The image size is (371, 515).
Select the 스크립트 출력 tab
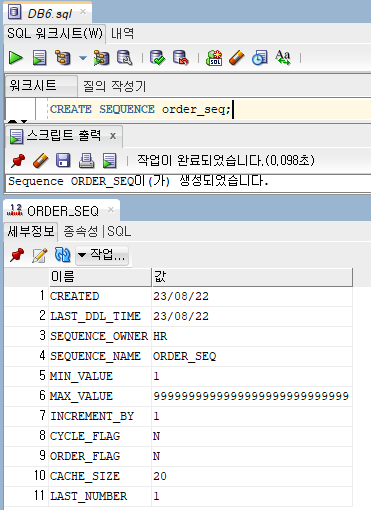[x=63, y=136]
